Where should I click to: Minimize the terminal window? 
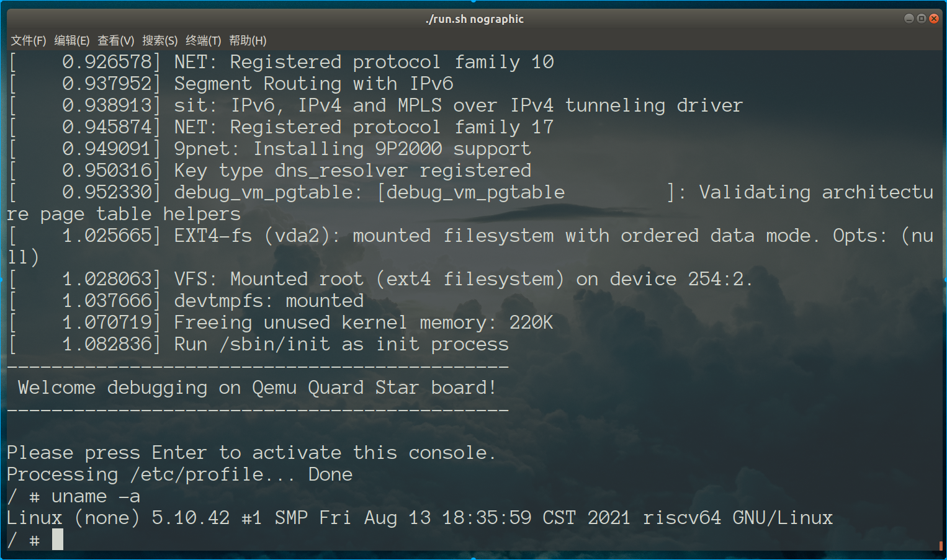(909, 19)
